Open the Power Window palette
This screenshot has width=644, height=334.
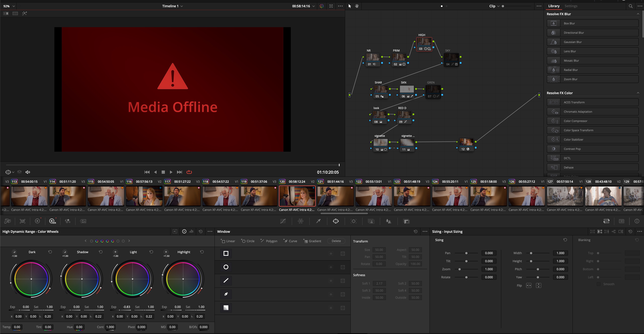click(336, 221)
